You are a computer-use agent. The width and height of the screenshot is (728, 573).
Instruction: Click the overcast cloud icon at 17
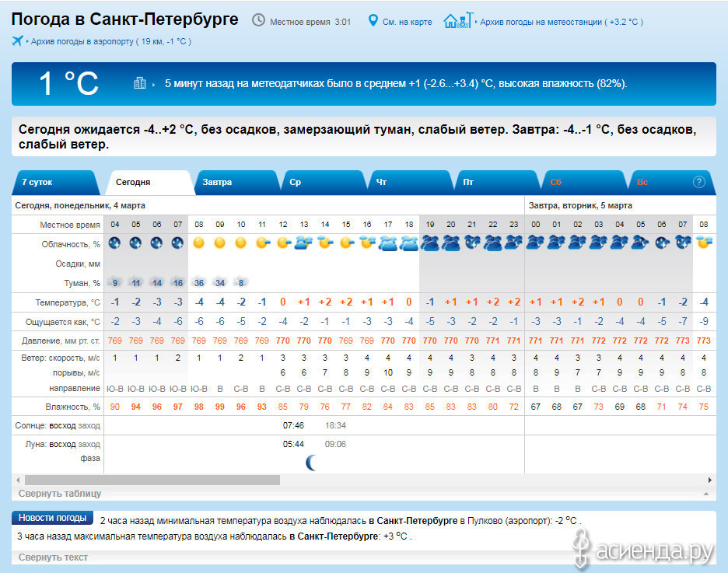tap(388, 243)
